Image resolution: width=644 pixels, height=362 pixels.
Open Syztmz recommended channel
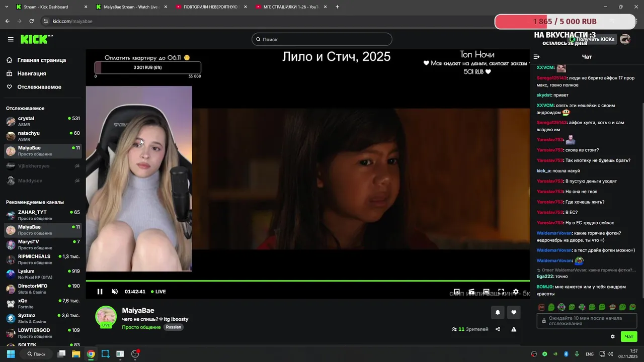(43, 318)
